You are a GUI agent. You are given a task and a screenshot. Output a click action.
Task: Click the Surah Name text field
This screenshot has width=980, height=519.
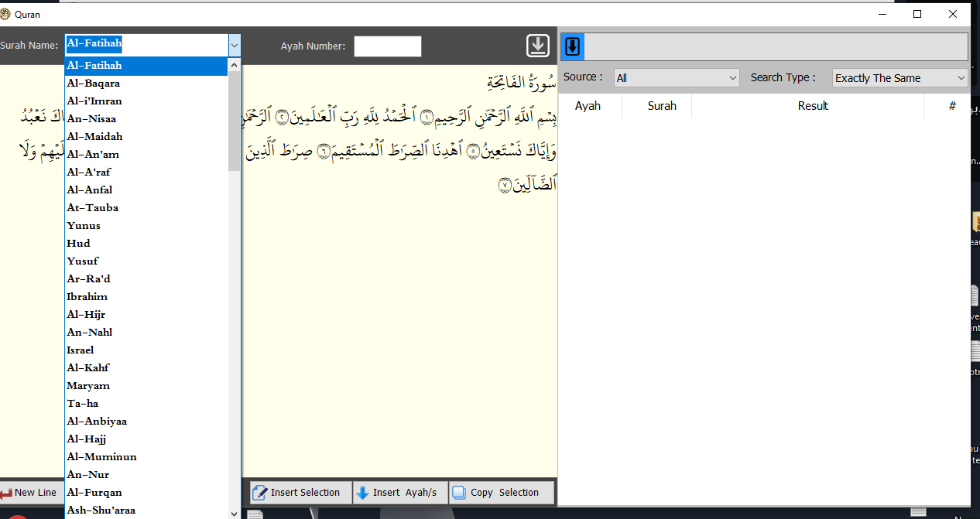[x=146, y=45]
